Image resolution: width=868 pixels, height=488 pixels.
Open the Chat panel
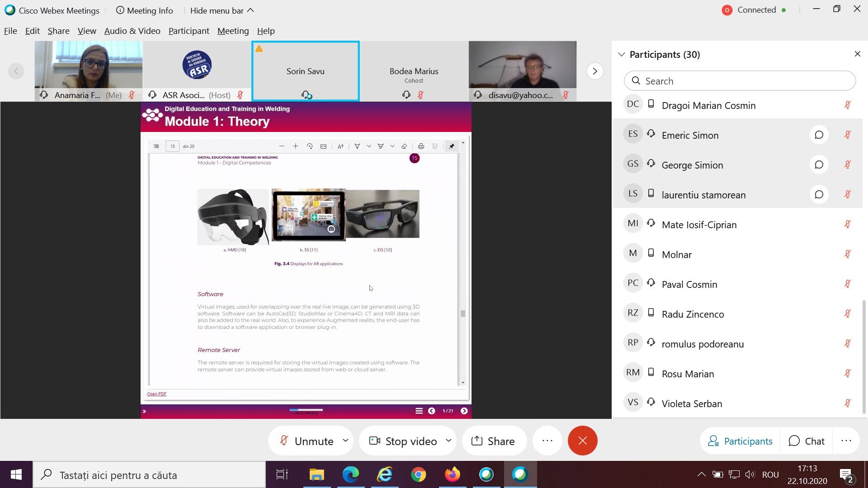click(x=807, y=441)
